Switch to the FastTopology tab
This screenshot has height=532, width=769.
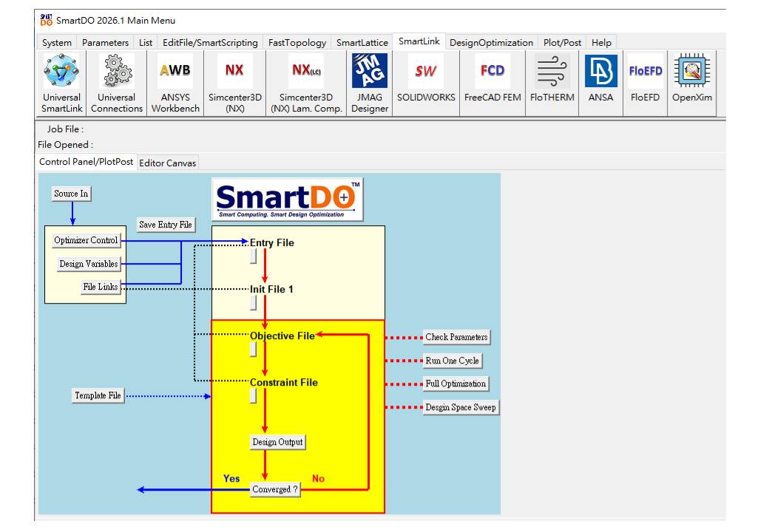tap(297, 43)
